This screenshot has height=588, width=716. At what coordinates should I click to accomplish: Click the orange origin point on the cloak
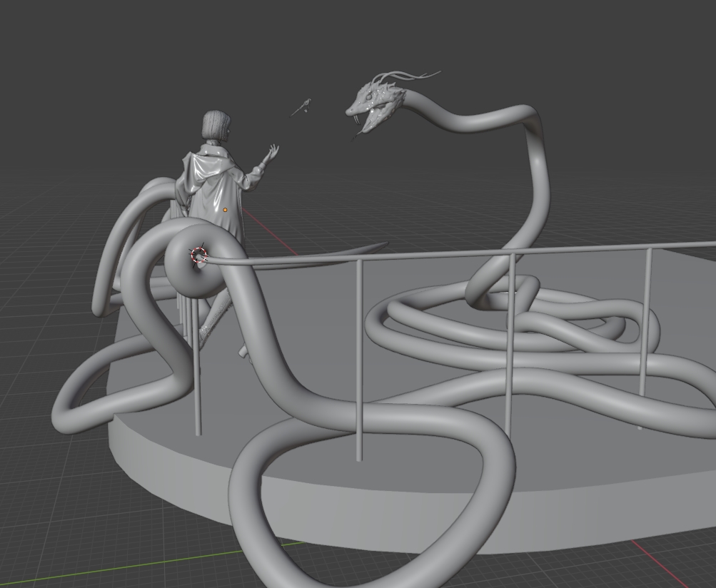[225, 210]
